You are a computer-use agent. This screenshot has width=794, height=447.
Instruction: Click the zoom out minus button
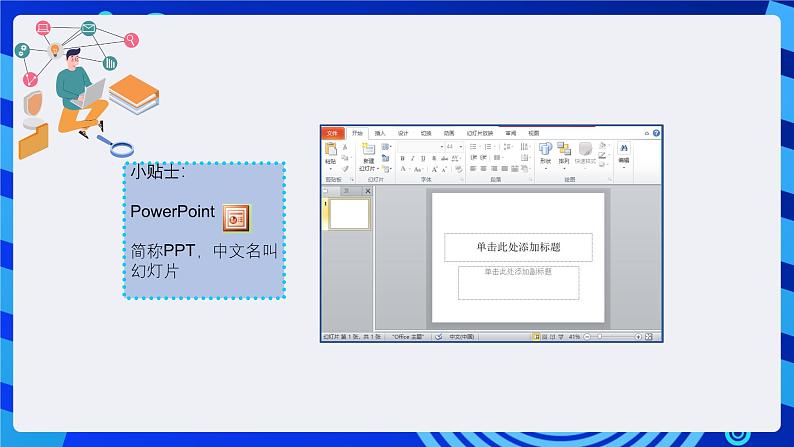point(587,337)
